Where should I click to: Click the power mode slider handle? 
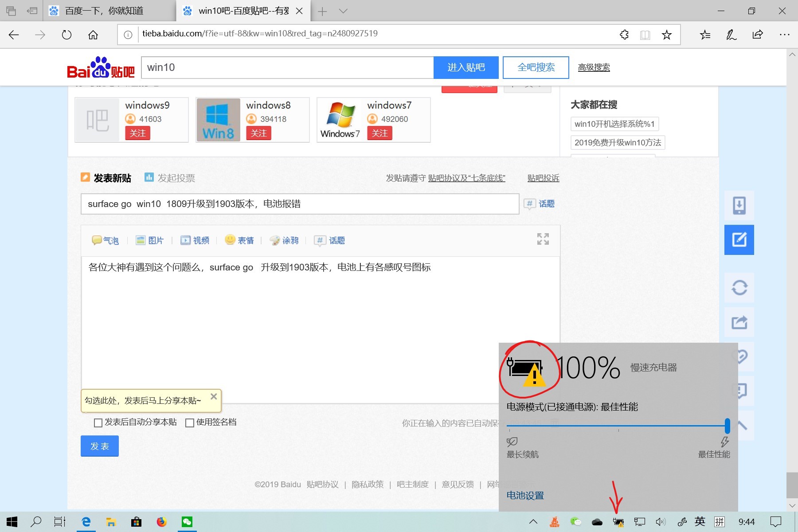point(727,426)
